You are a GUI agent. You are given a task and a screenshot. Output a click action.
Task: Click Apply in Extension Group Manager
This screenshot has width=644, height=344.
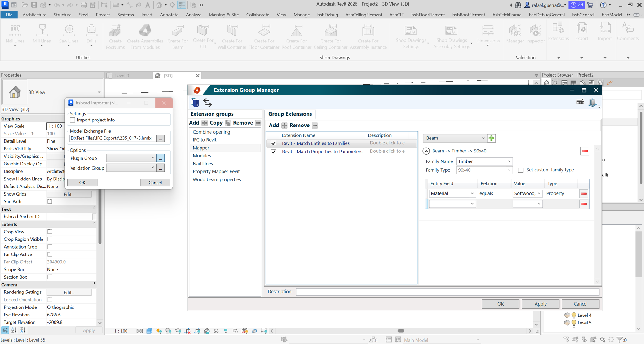[x=540, y=304]
